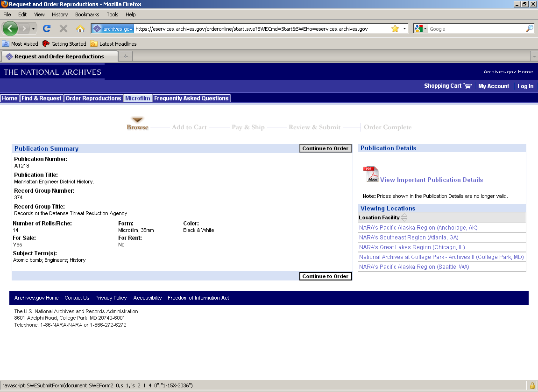
Task: Open the Frequently Asked Questions tab
Action: point(191,98)
